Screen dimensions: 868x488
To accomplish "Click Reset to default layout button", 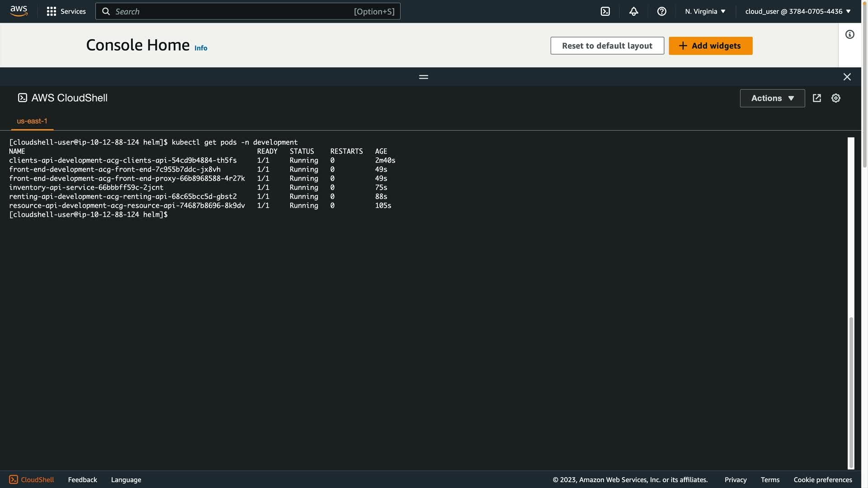I will [607, 46].
